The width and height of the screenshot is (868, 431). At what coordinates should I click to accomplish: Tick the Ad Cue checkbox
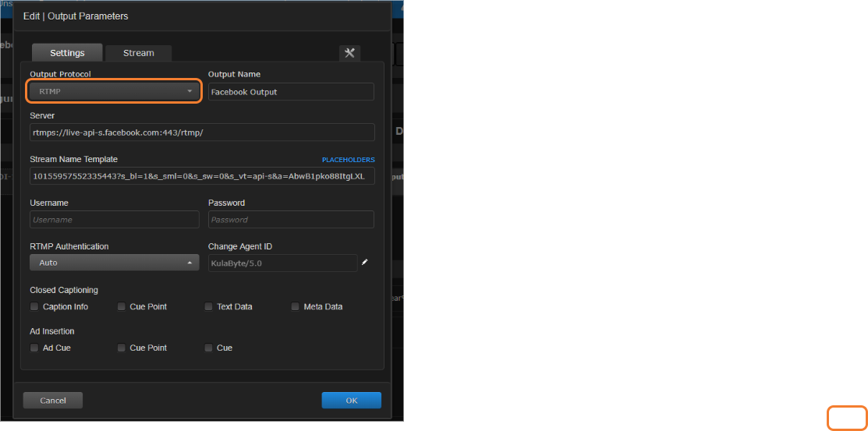(x=34, y=348)
